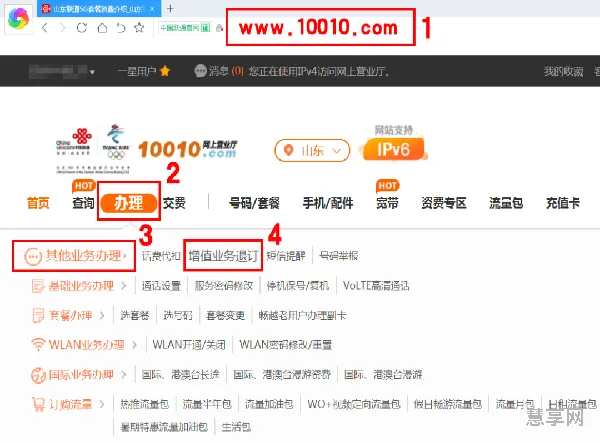Click the address bar lock icon

point(219,28)
